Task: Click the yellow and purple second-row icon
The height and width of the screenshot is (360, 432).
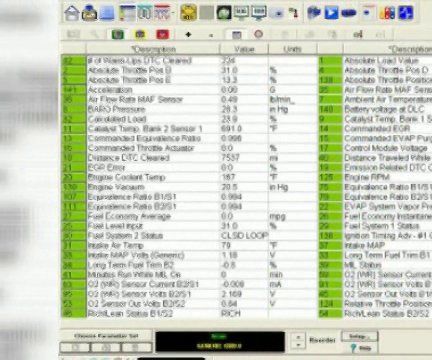Action: pyautogui.click(x=140, y=34)
